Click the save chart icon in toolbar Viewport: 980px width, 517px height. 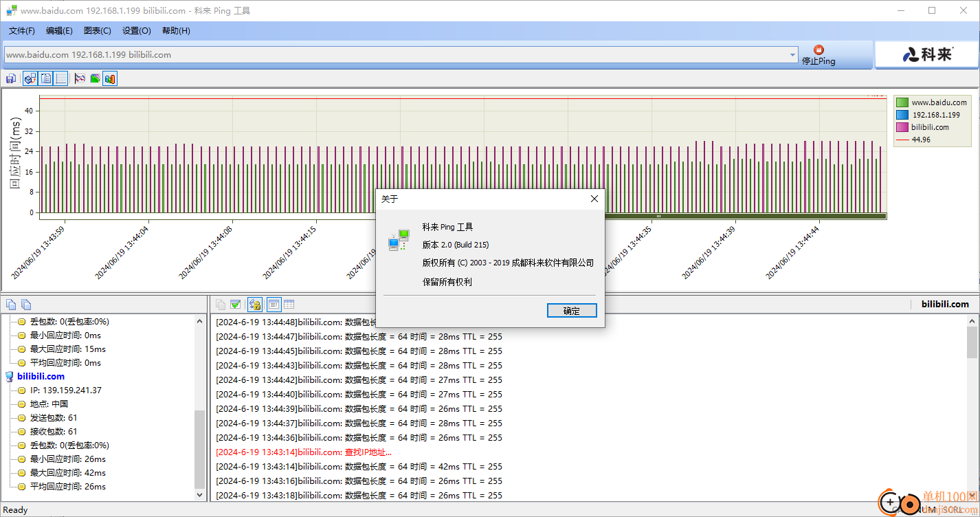point(11,78)
